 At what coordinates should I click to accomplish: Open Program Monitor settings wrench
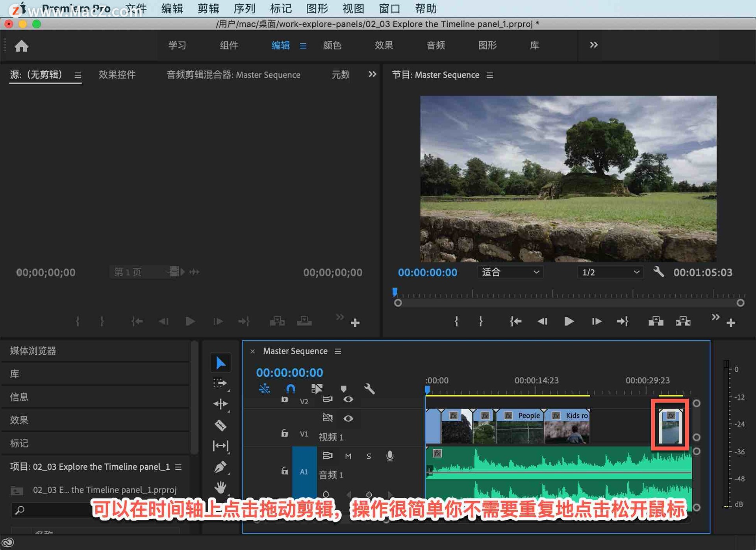point(659,272)
